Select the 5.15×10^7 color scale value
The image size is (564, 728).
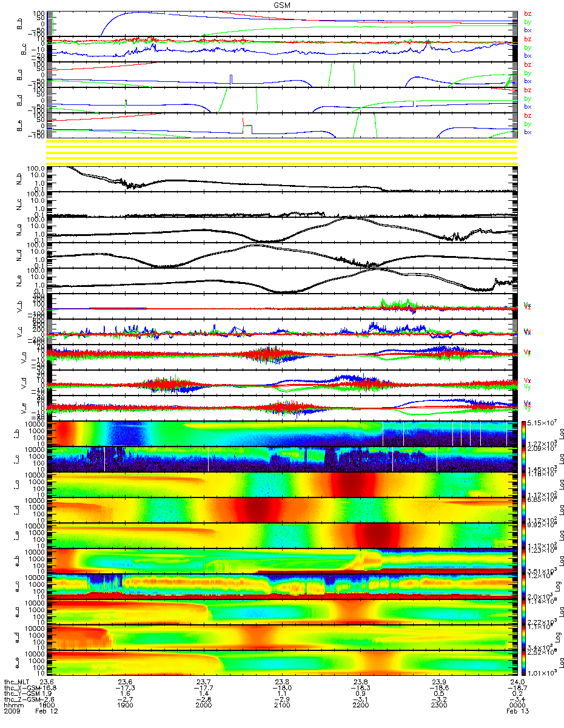pos(542,422)
